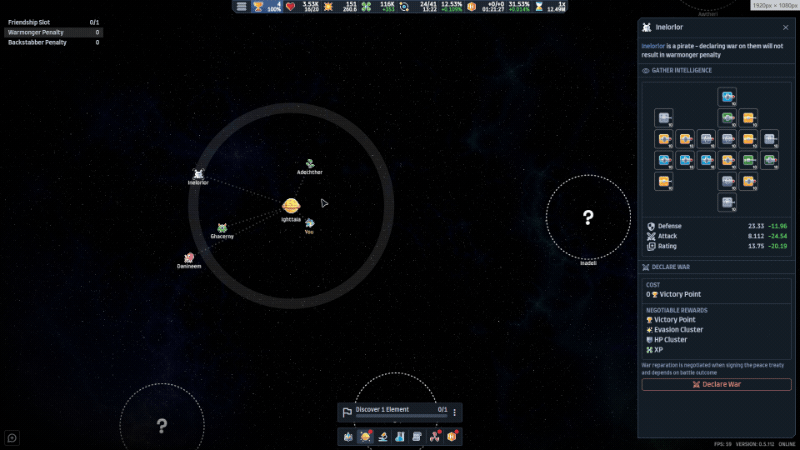The image size is (800, 450).
Task: Open the hamburger menu in top bar
Action: pyautogui.click(x=241, y=7)
